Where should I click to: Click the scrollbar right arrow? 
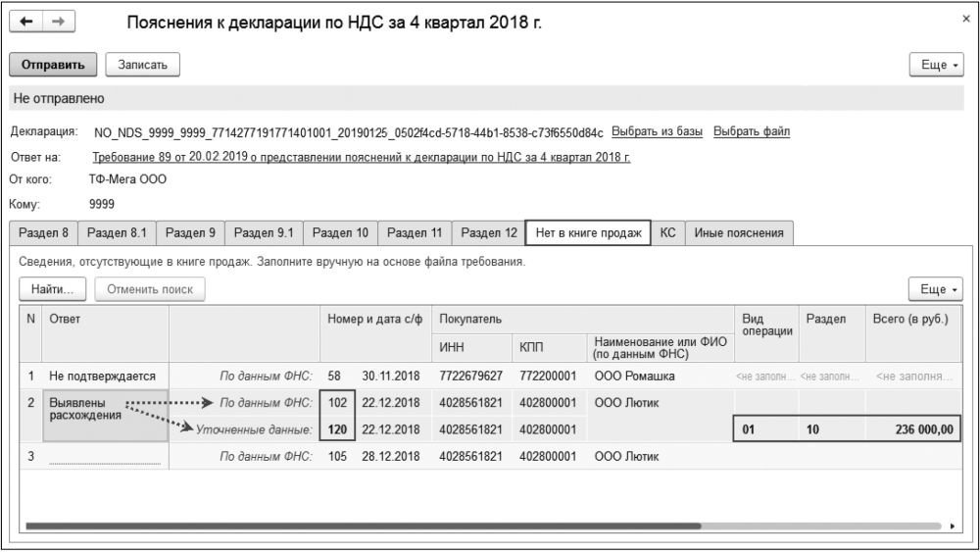[952, 527]
